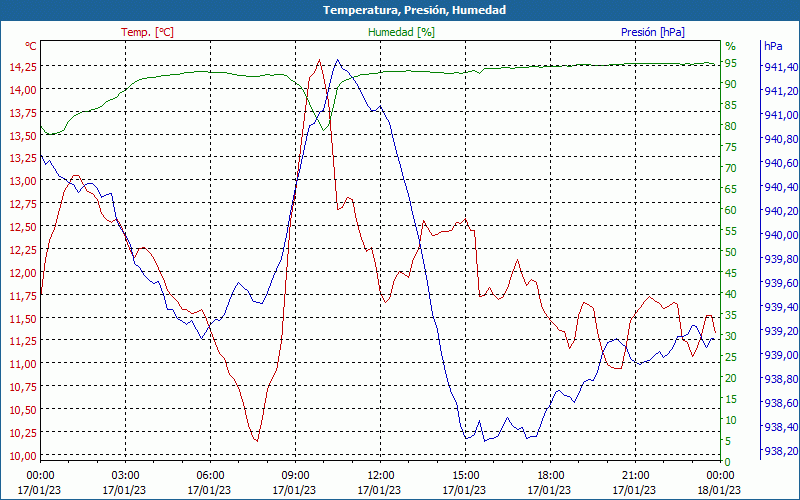Click the chart title 'Temperatura, Presión, Humedad'
Screen dimensions: 800x500
click(x=414, y=10)
